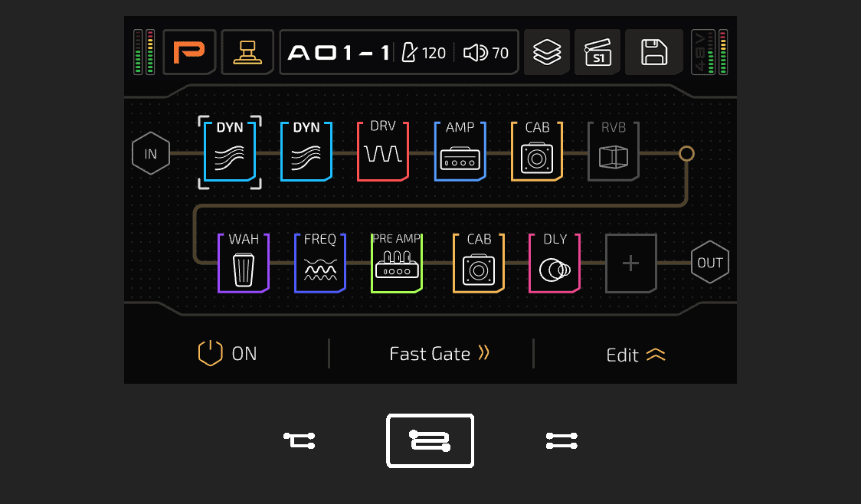Select the WAH pedal module

click(244, 263)
